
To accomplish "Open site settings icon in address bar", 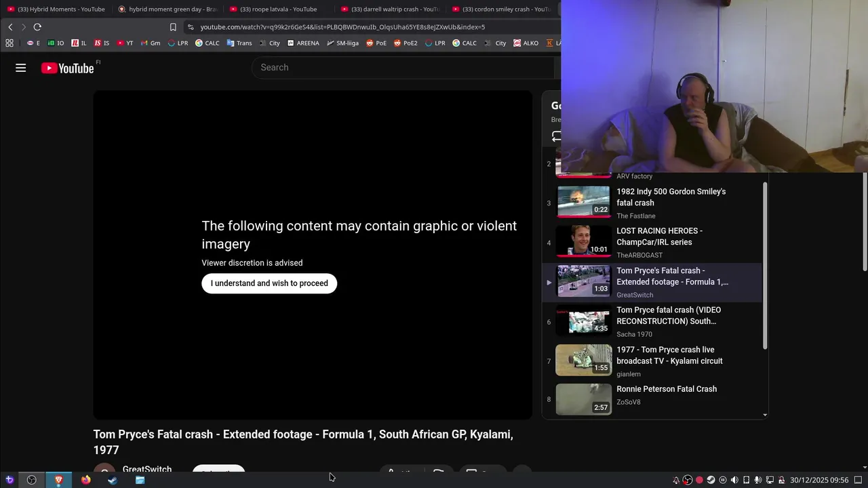I will coord(191,27).
